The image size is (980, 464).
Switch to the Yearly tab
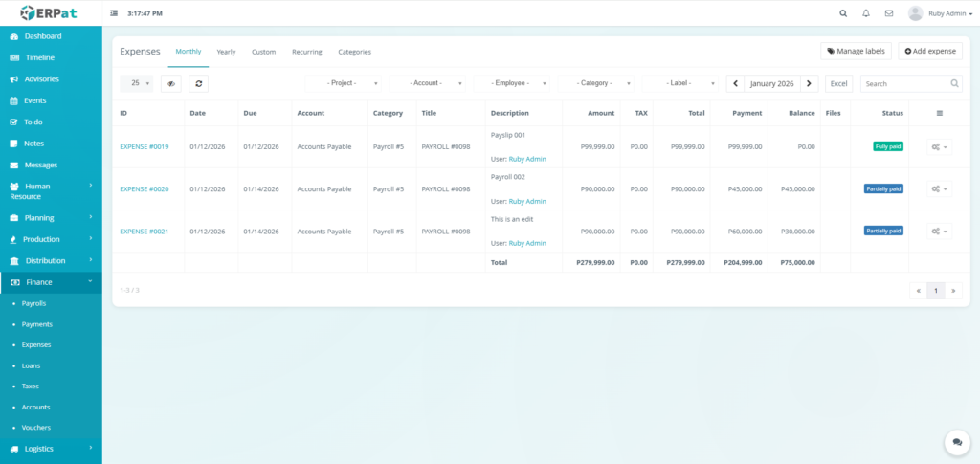(x=226, y=52)
